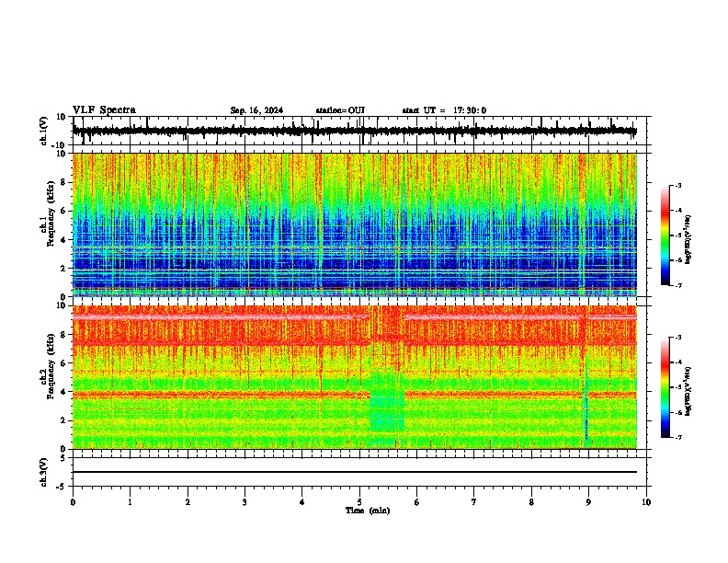
Task: Click time axis tick label "3"
Action: point(245,502)
